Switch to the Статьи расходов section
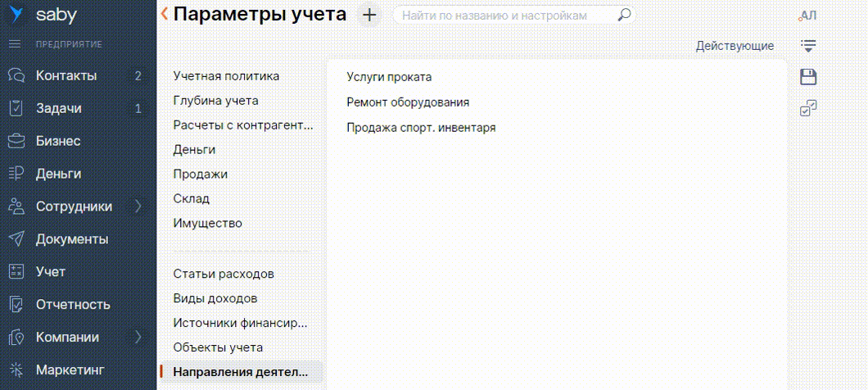The image size is (868, 390). pyautogui.click(x=224, y=274)
